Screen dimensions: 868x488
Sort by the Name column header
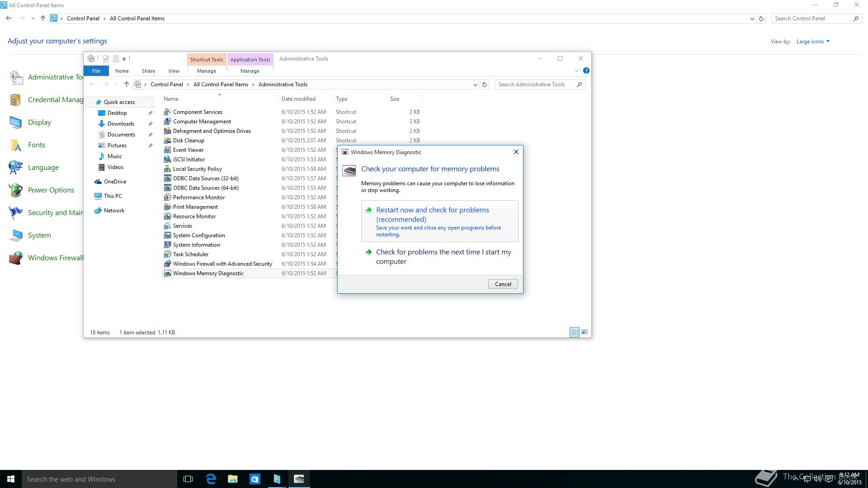[x=220, y=99]
